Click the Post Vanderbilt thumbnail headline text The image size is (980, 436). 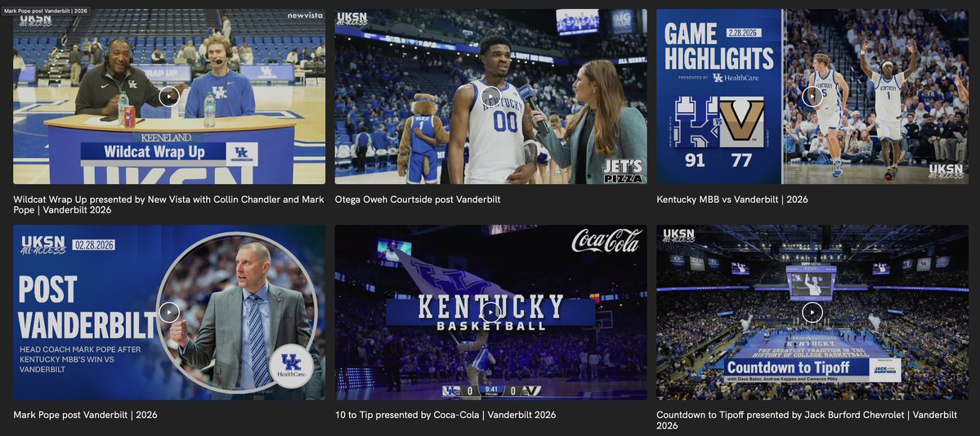coord(87,307)
